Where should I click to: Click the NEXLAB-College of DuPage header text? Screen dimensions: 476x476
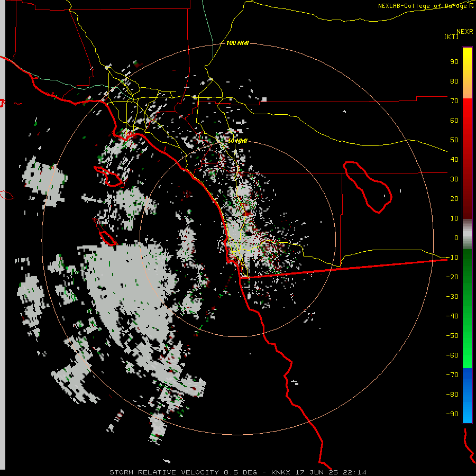(426, 6)
